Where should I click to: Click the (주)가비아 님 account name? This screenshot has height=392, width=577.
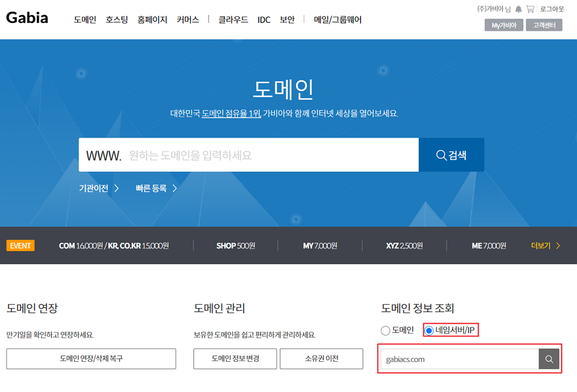click(494, 9)
